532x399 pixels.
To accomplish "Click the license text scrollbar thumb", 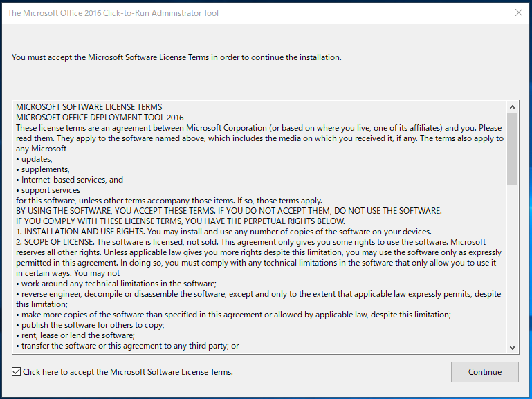I will point(513,149).
